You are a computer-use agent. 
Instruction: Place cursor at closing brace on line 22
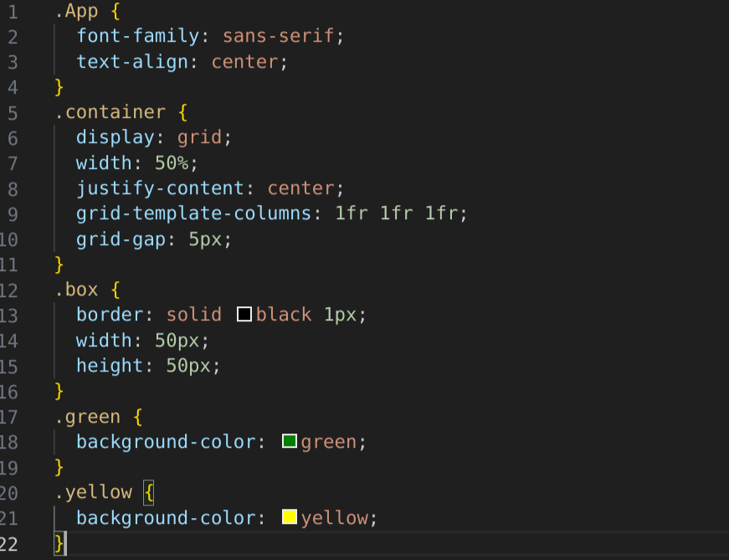tap(59, 543)
